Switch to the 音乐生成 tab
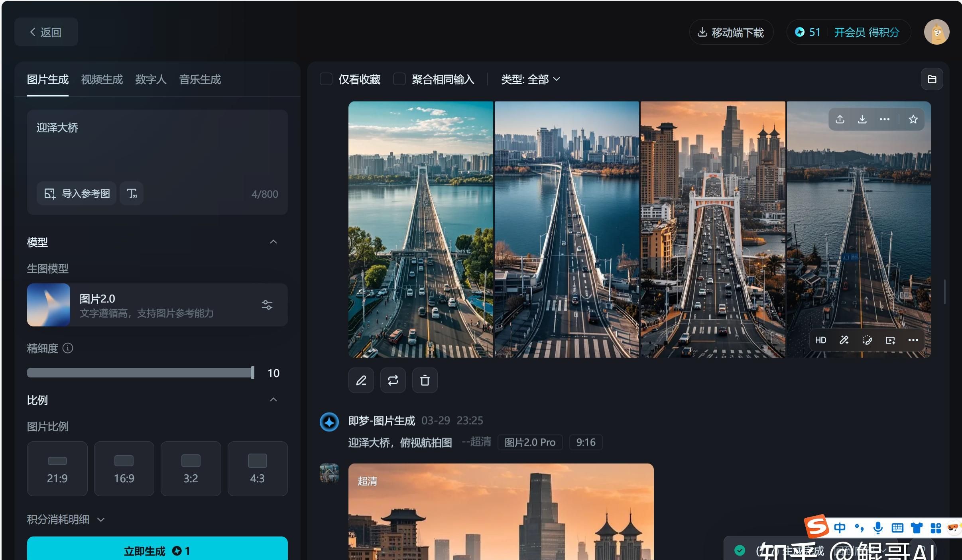 coord(200,79)
